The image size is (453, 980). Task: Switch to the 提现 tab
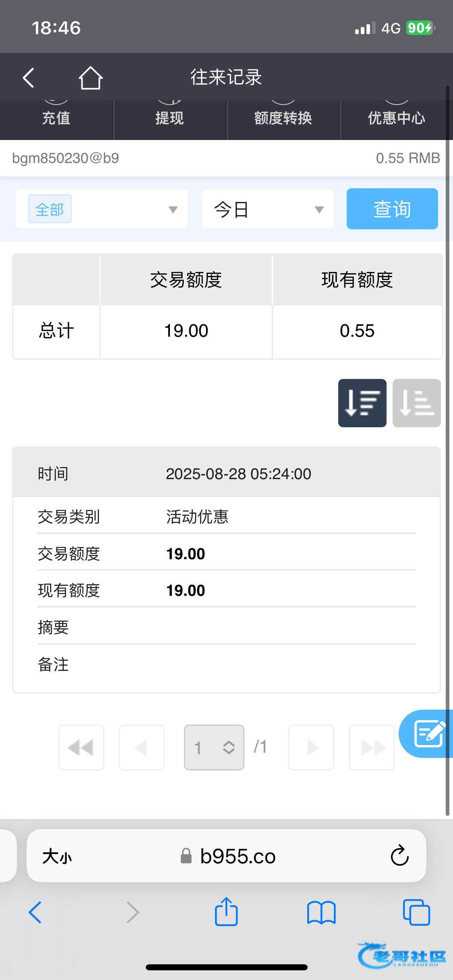(170, 118)
